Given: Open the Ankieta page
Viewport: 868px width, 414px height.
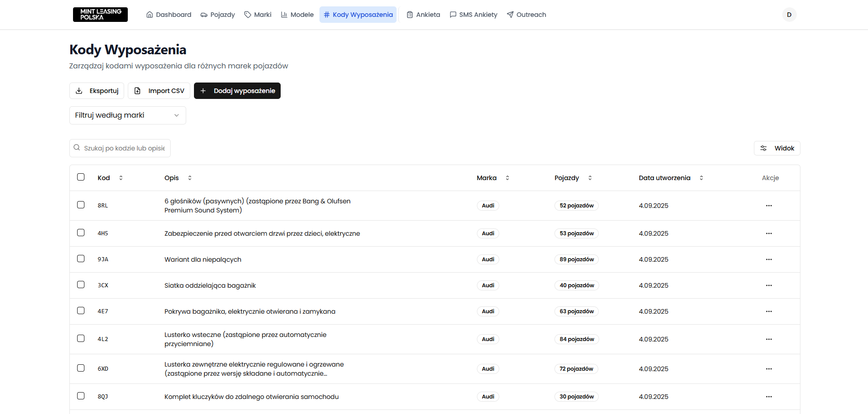Looking at the screenshot, I should 424,15.
